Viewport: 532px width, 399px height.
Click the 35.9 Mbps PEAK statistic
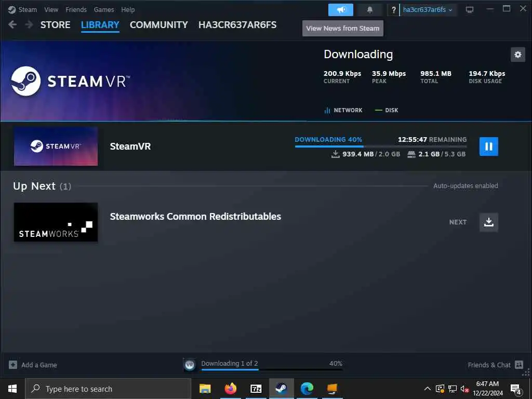389,77
